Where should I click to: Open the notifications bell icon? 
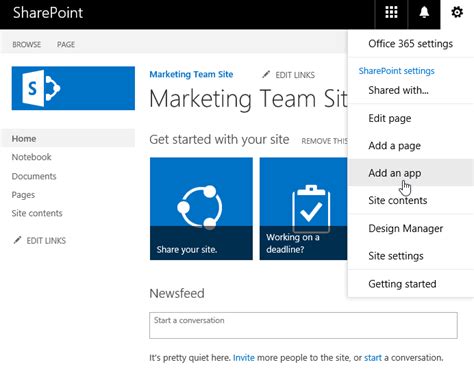tap(424, 13)
